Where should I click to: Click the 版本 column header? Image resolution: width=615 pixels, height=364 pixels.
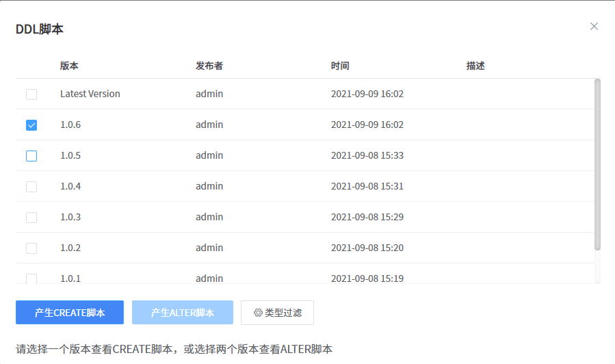69,66
